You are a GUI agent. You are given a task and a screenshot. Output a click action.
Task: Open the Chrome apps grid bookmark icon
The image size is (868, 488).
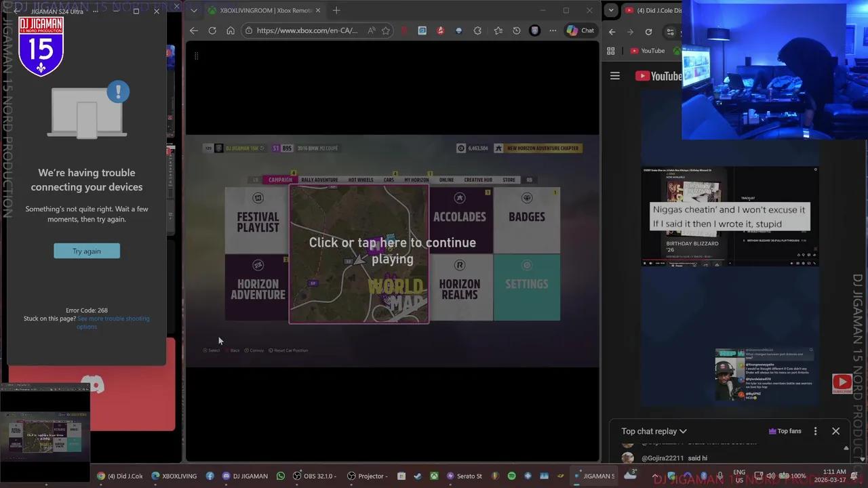610,51
